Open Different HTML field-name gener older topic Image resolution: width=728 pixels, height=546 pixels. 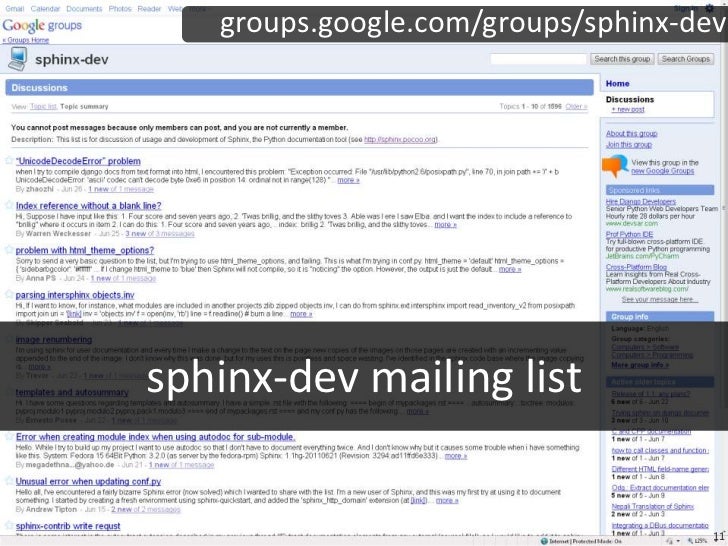click(x=660, y=469)
